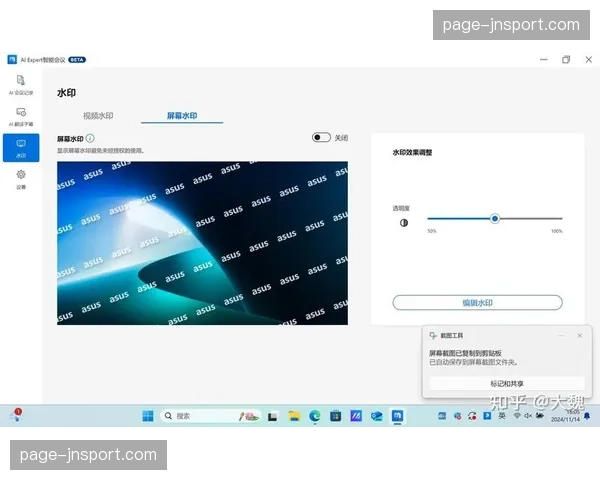Open the taskbar date and time
600x480 pixels.
[x=574, y=415]
